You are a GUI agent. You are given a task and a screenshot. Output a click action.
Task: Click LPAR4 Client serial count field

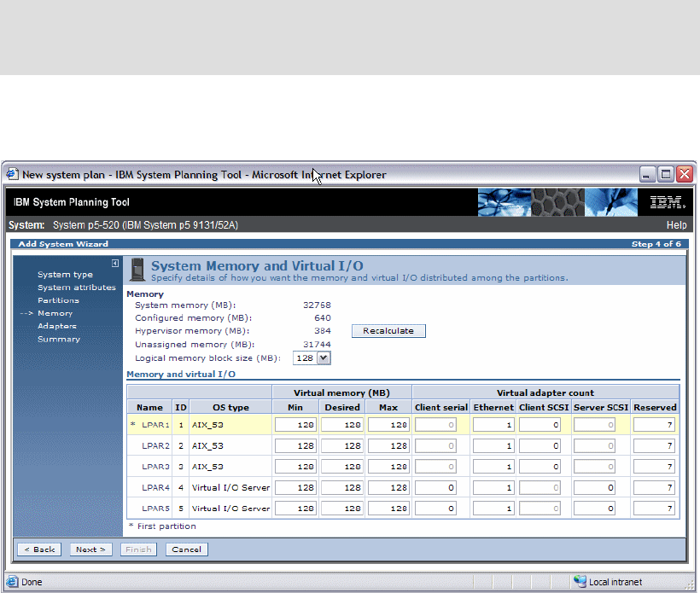pyautogui.click(x=435, y=488)
